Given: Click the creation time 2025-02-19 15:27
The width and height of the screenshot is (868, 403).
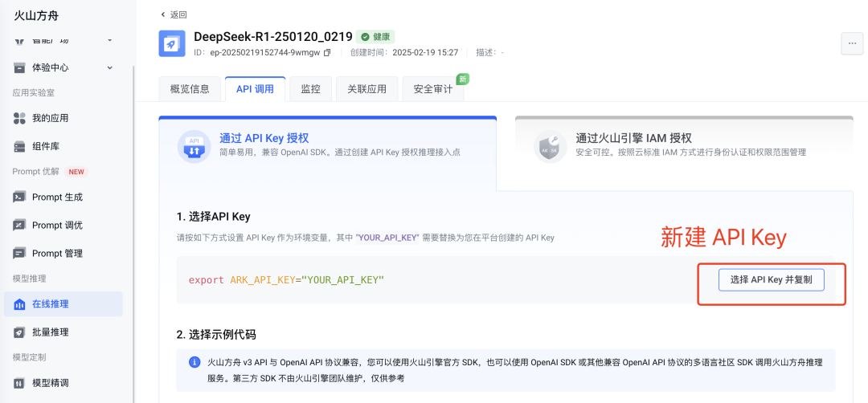Looking at the screenshot, I should click(x=425, y=52).
